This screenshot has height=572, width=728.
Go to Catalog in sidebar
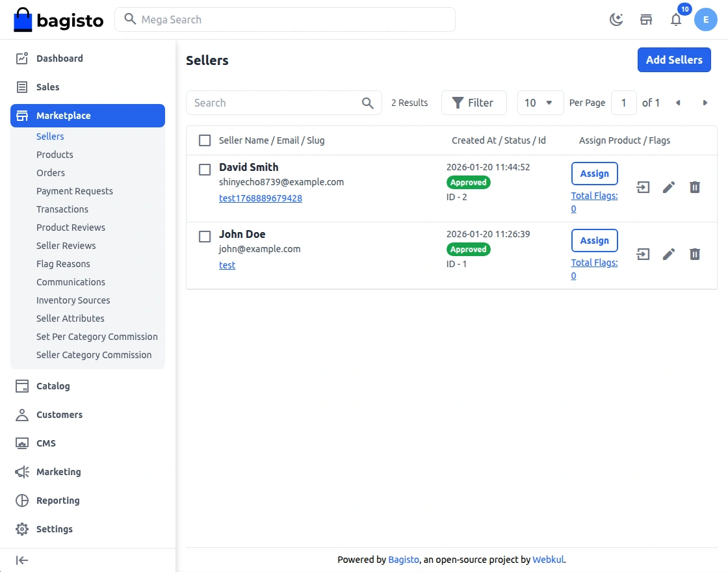click(x=53, y=386)
